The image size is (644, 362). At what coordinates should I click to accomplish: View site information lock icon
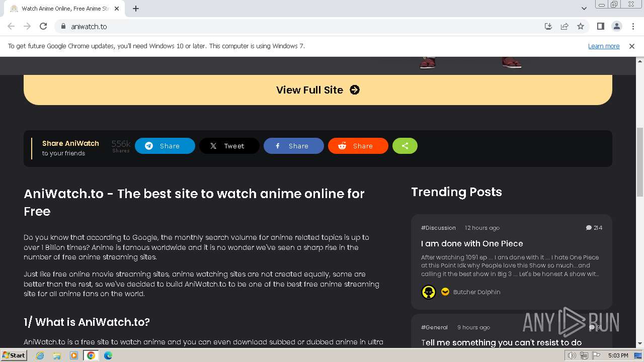63,26
